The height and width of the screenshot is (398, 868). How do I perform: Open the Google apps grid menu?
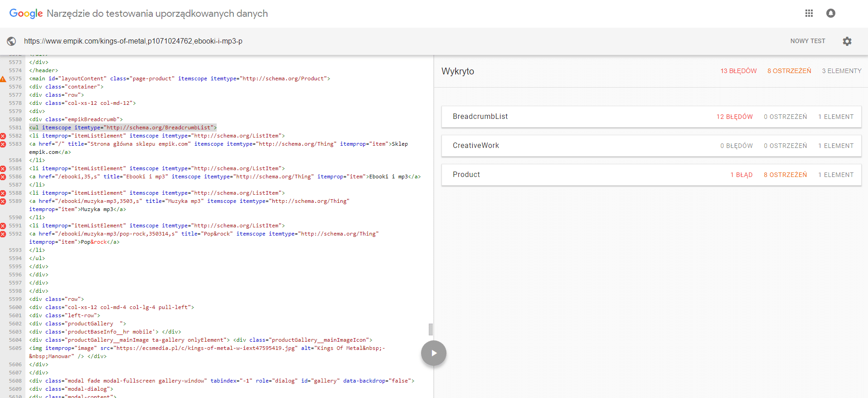click(809, 13)
